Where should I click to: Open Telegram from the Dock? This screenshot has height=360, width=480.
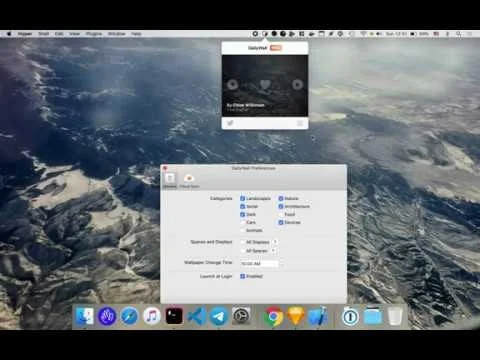point(219,316)
